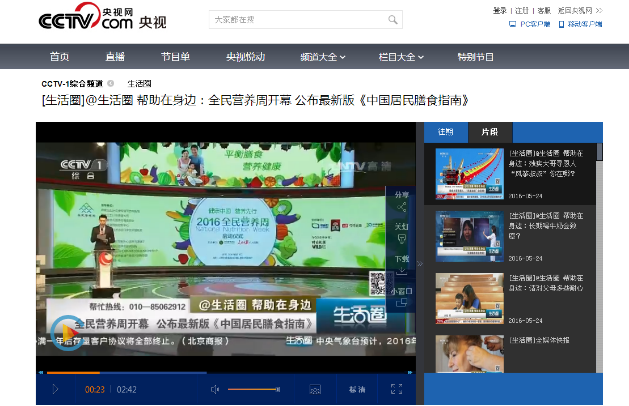Click the 生活圈 breadcrumb link
Screen dimensions: 629x406
click(139, 83)
